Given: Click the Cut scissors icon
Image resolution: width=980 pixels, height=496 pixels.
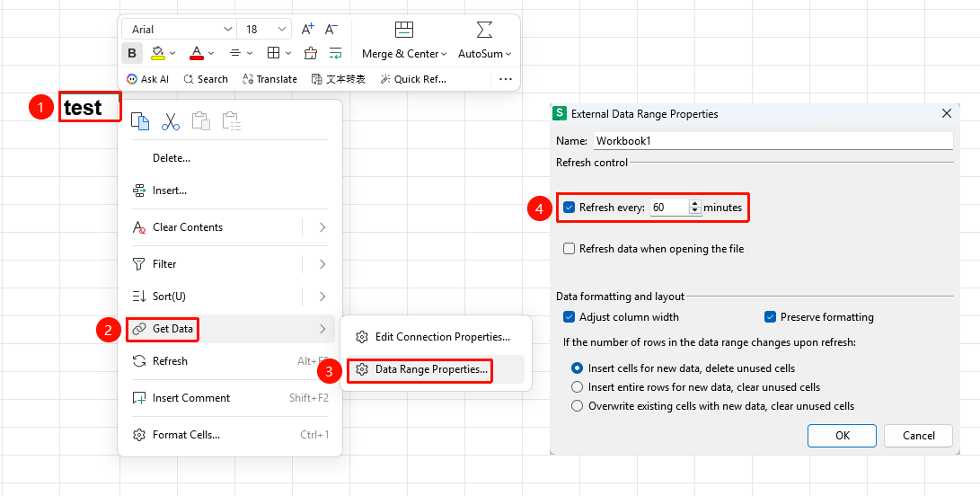Looking at the screenshot, I should pos(170,120).
